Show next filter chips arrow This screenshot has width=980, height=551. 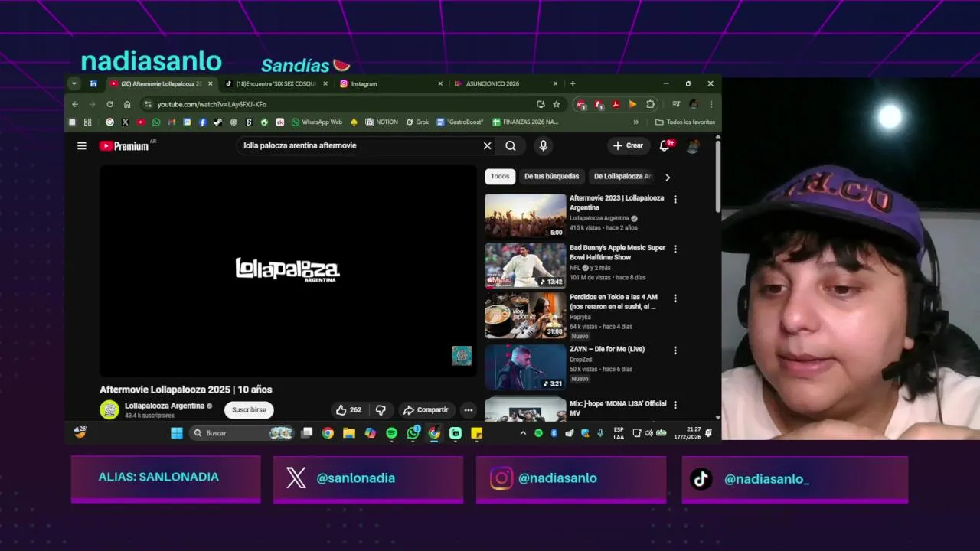pos(668,177)
